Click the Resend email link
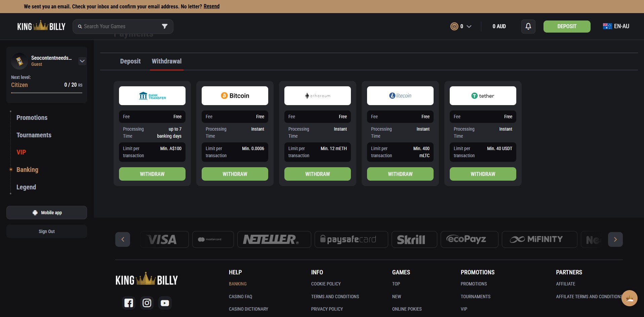The height and width of the screenshot is (317, 644). click(211, 6)
